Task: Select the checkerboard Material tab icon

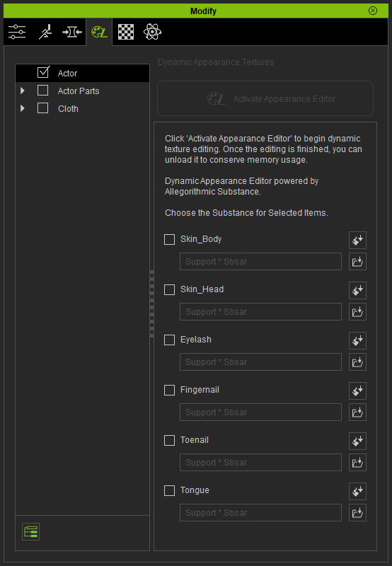Action: click(x=126, y=32)
